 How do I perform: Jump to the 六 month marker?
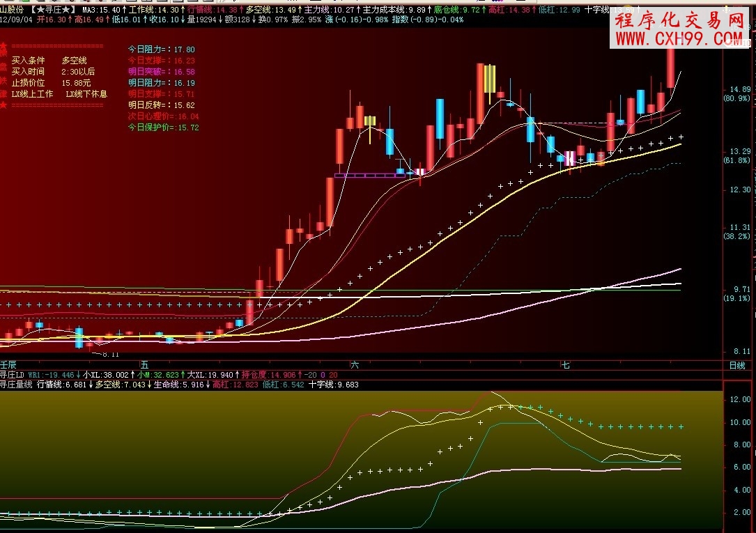(x=355, y=364)
